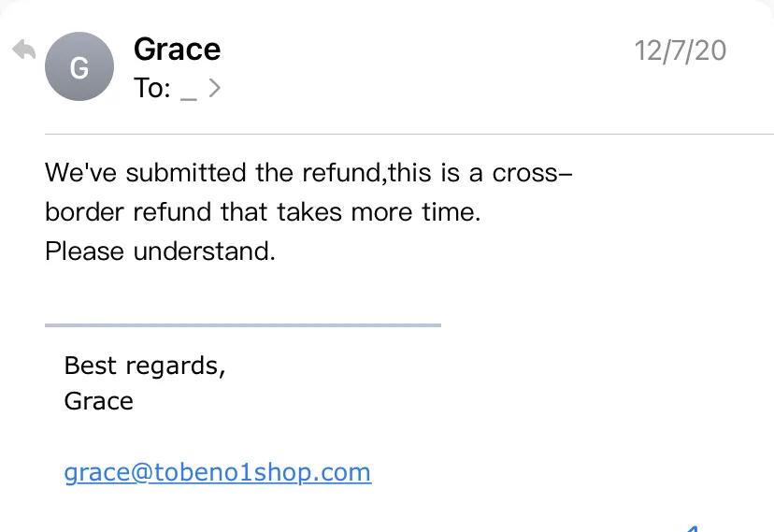Click the word "cross–" ending the first line
This screenshot has height=532, width=774.
pyautogui.click(x=533, y=173)
